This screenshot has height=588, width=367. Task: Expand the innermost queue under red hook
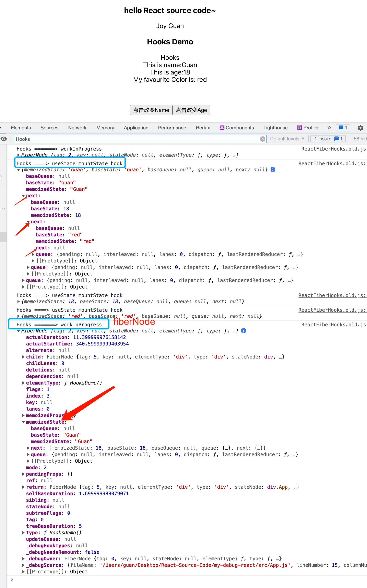click(x=33, y=254)
